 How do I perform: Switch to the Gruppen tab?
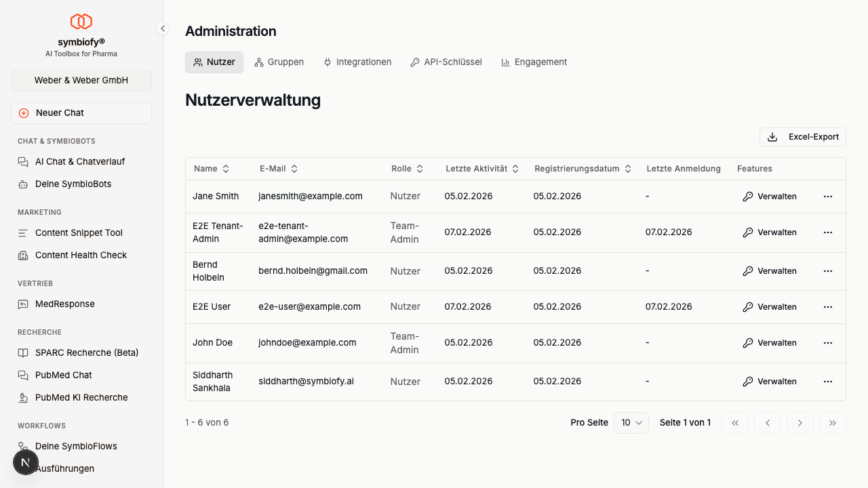pyautogui.click(x=279, y=62)
